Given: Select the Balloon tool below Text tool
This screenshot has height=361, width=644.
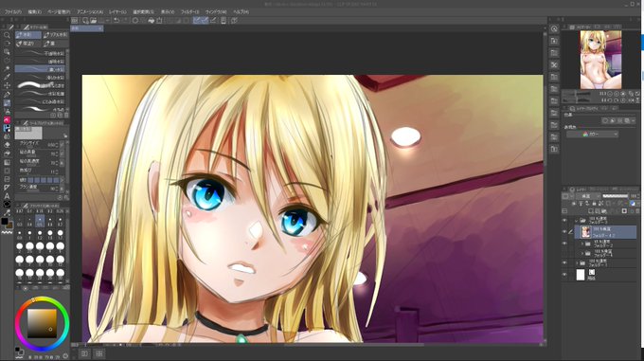Looking at the screenshot, I should (7, 204).
